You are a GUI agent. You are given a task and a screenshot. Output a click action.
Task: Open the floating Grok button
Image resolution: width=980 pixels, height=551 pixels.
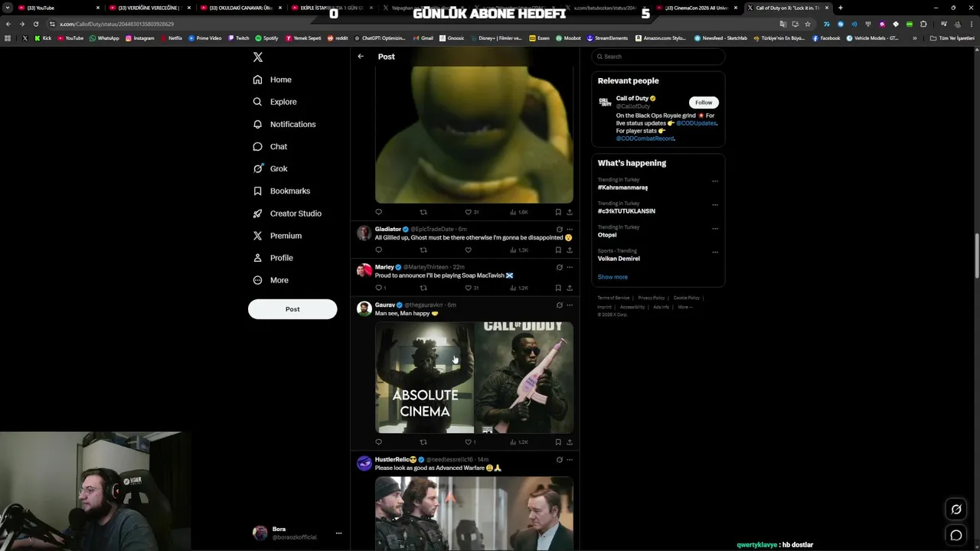click(956, 510)
